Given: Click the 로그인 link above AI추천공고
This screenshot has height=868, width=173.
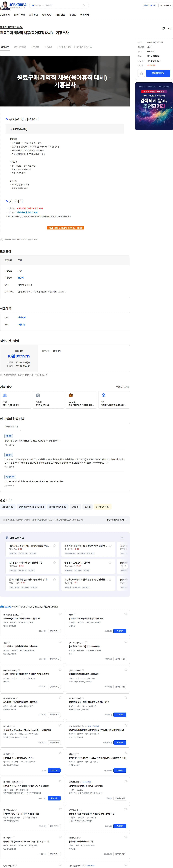Looking at the screenshot, I should click(8, 607).
